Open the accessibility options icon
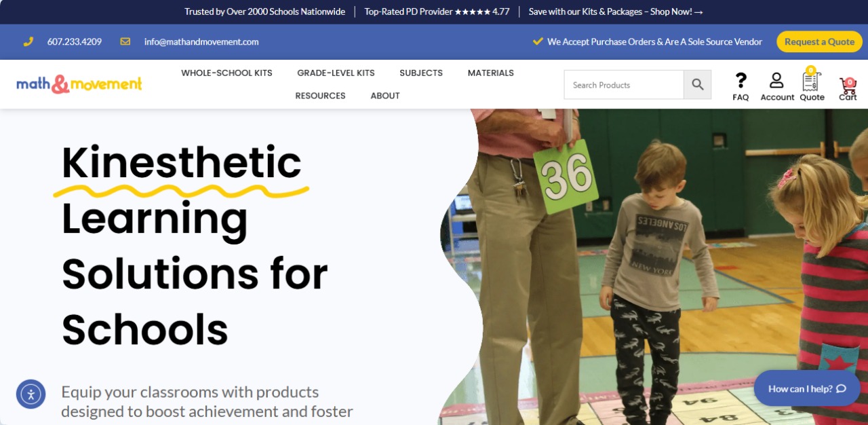The image size is (868, 425). [31, 394]
